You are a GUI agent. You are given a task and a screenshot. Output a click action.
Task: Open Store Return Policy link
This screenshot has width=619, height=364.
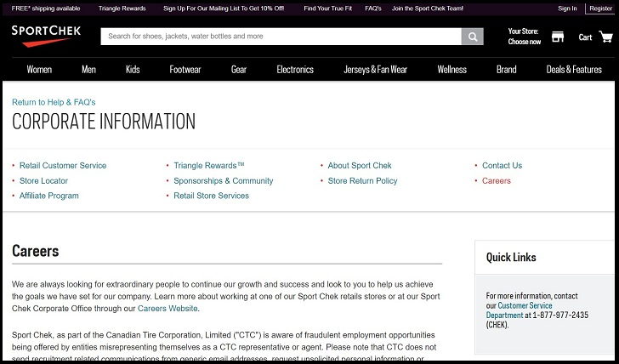click(x=362, y=181)
